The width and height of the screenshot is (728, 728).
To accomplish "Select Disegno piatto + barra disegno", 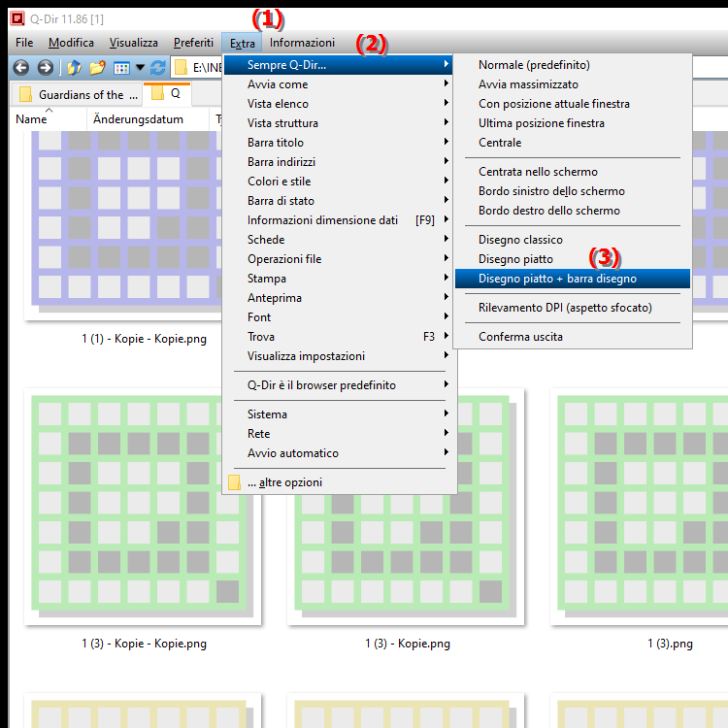I will pyautogui.click(x=557, y=279).
